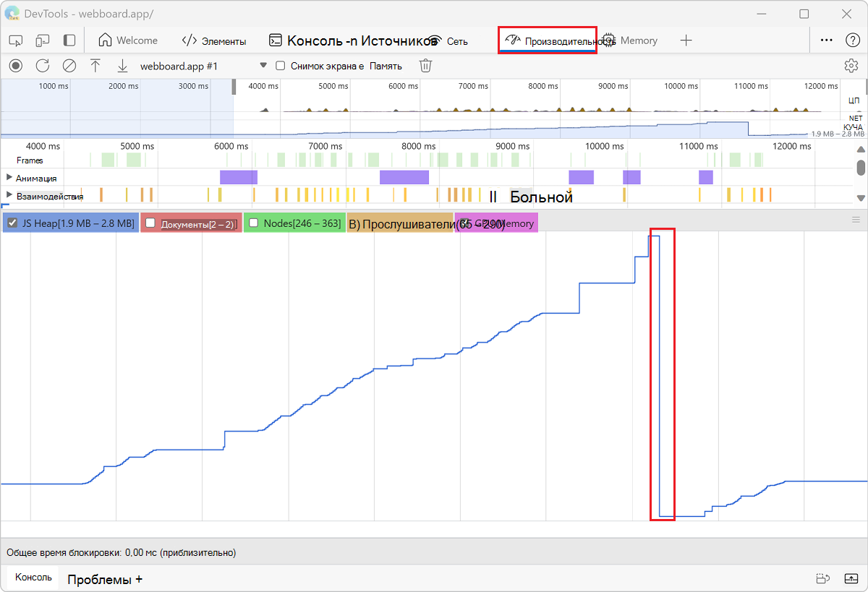Click the track list scroll up arrow
Viewport: 868px width, 592px height.
click(861, 150)
